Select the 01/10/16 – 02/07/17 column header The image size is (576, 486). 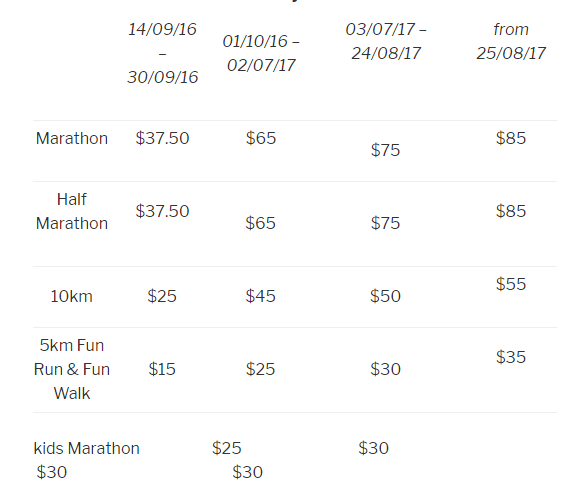click(x=261, y=53)
